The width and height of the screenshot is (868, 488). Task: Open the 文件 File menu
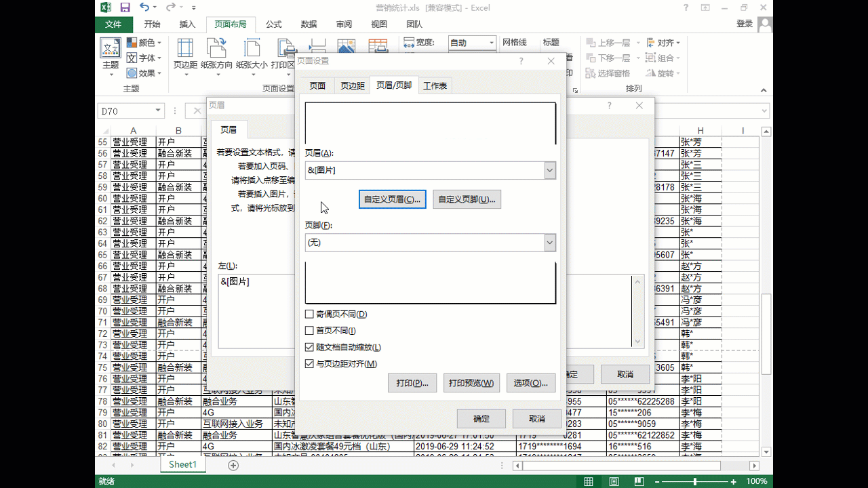click(x=113, y=24)
